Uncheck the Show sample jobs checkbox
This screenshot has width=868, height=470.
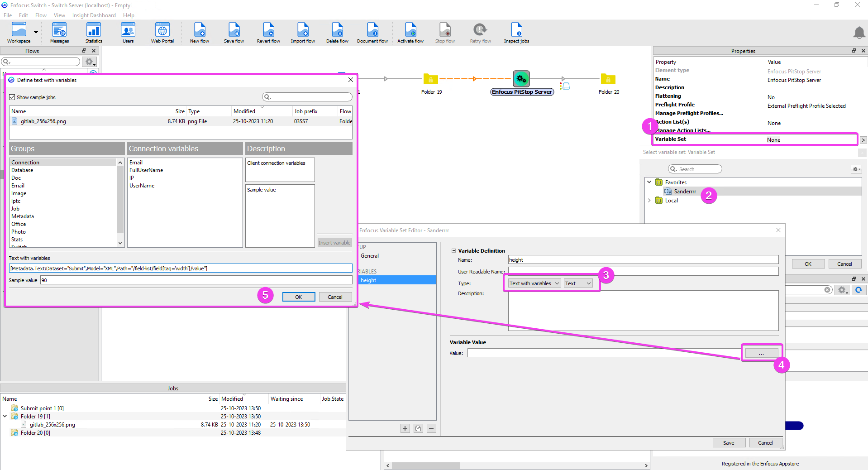click(12, 97)
